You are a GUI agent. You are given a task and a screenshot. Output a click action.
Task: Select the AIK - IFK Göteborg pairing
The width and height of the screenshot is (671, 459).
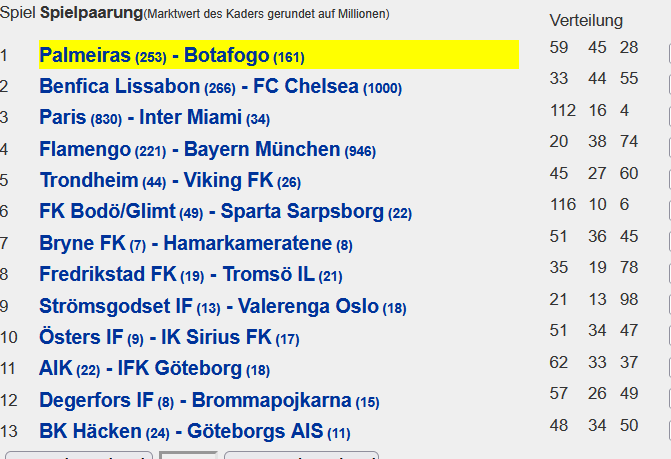coord(154,369)
